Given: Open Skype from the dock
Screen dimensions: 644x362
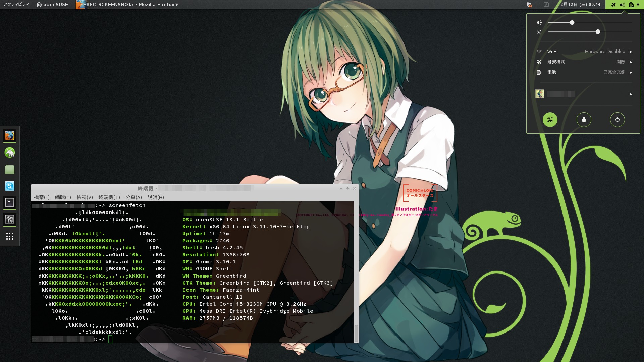Looking at the screenshot, I should tap(10, 186).
